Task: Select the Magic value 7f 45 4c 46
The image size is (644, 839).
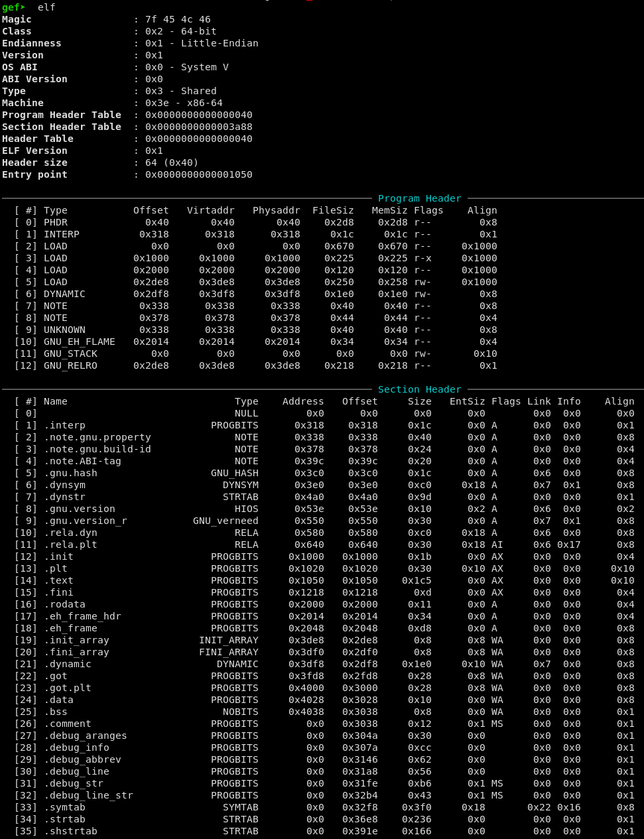Action: pyautogui.click(x=178, y=19)
